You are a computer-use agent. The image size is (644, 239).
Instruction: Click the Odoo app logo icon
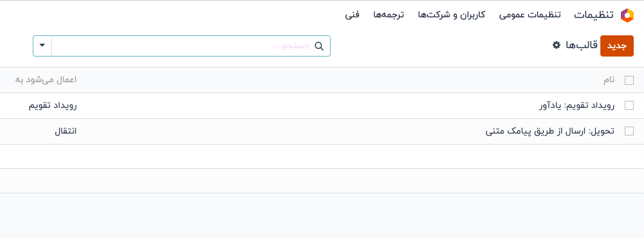point(627,15)
